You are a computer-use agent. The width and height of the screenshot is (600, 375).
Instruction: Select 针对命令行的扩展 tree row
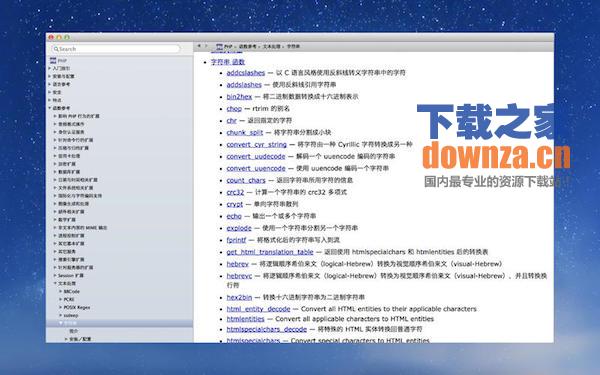pyautogui.click(x=76, y=140)
